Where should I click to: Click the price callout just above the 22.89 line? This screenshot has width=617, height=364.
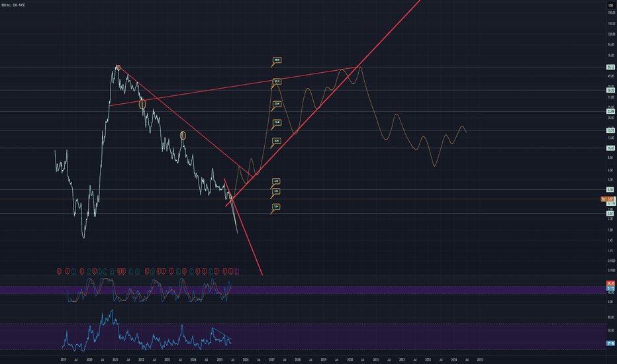coord(277,105)
